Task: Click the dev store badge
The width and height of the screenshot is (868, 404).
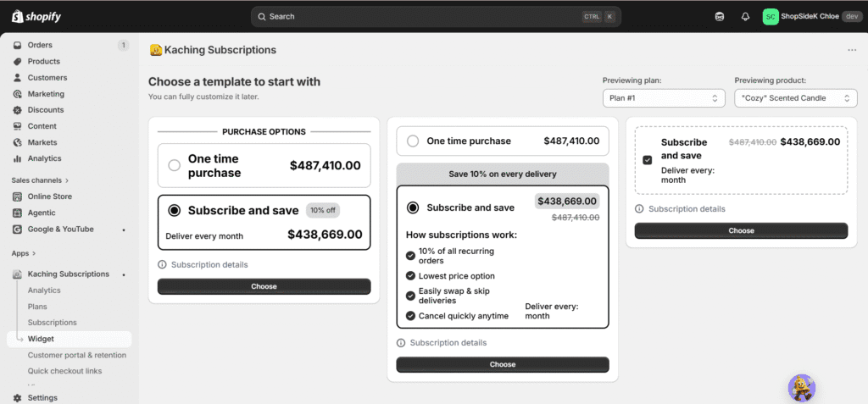Action: pos(852,17)
